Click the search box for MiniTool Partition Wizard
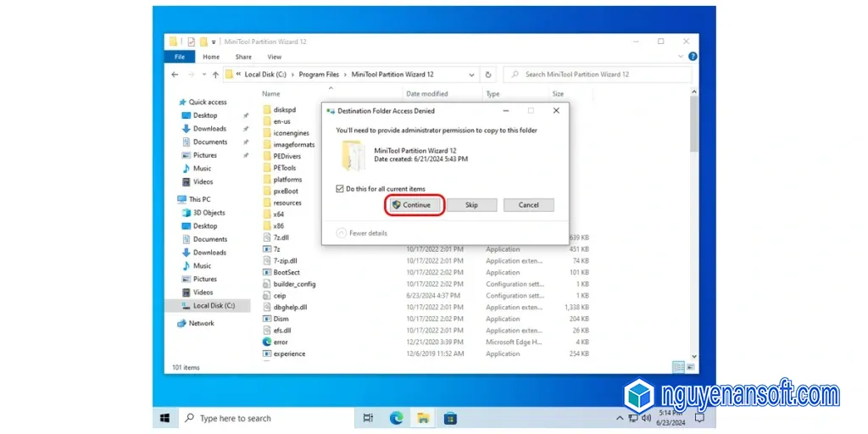The width and height of the screenshot is (868, 434). 597,75
